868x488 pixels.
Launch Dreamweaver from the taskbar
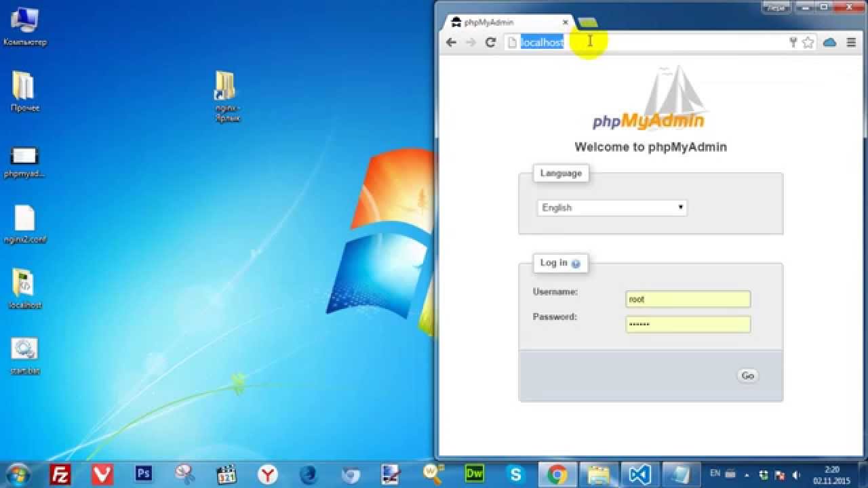pos(475,474)
